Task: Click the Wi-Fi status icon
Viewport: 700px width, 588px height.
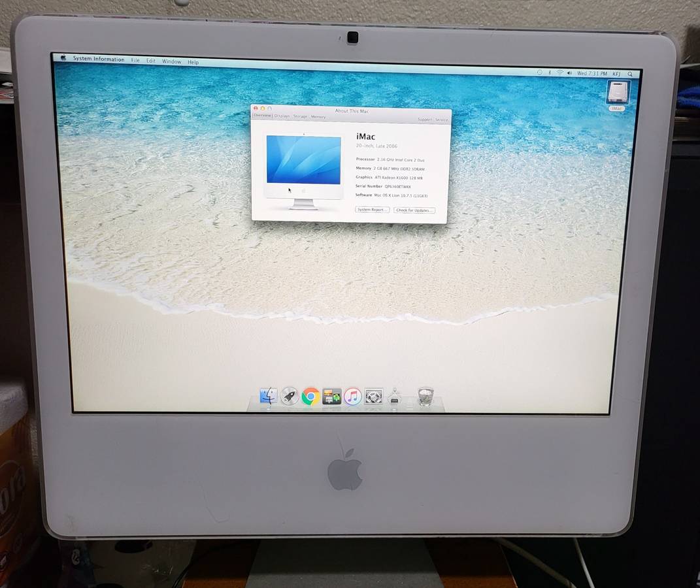Action: click(x=559, y=73)
